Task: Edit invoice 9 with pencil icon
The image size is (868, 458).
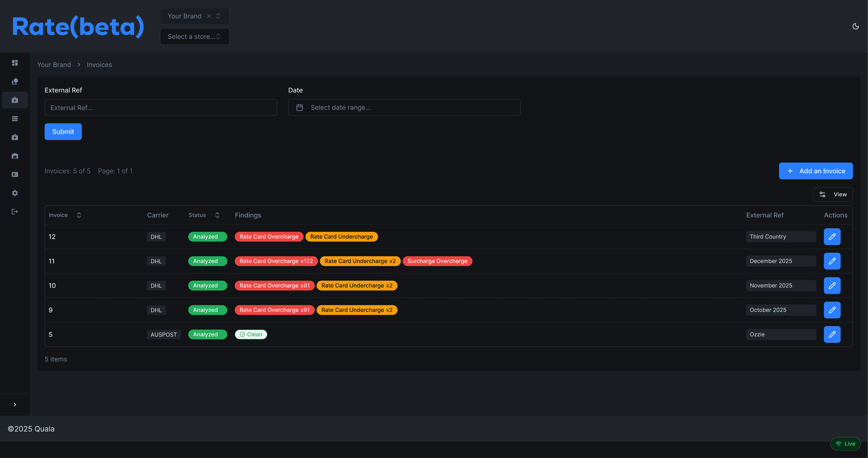Action: point(832,310)
